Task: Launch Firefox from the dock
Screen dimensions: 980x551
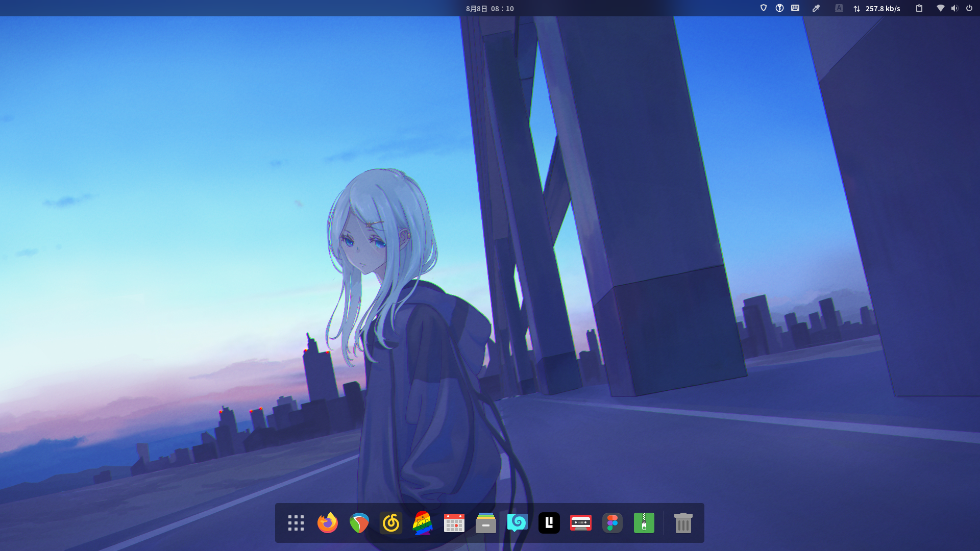Action: click(x=328, y=523)
